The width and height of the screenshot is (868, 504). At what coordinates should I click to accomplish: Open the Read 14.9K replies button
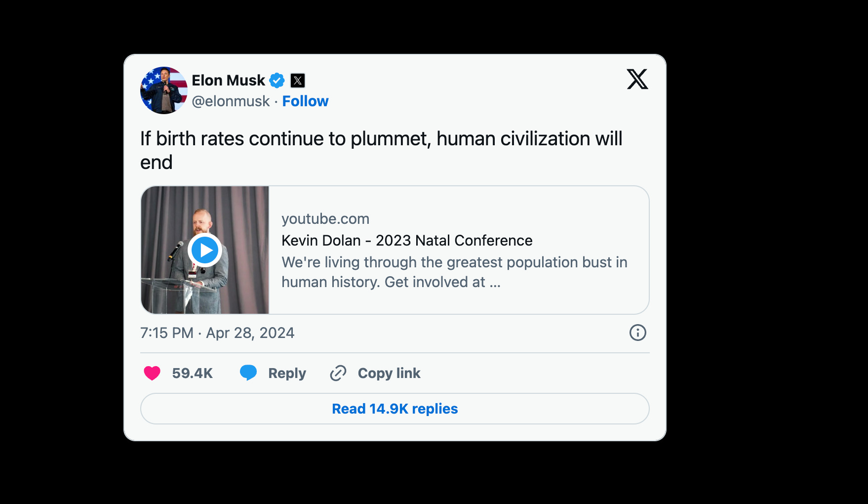[x=395, y=409]
